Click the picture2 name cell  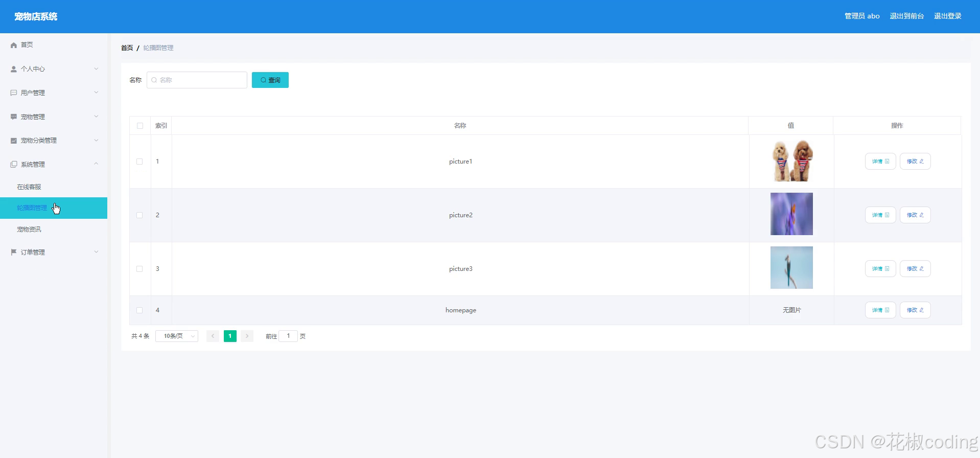pos(460,215)
